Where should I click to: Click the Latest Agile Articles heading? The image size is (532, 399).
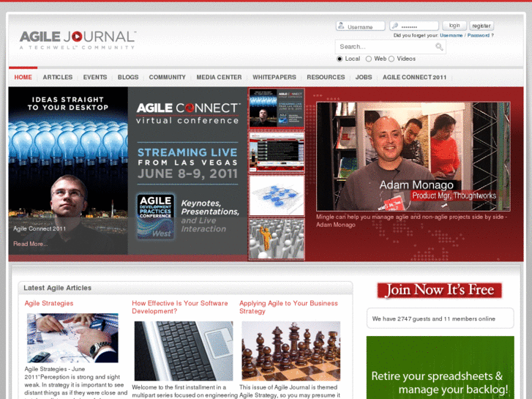(57, 288)
